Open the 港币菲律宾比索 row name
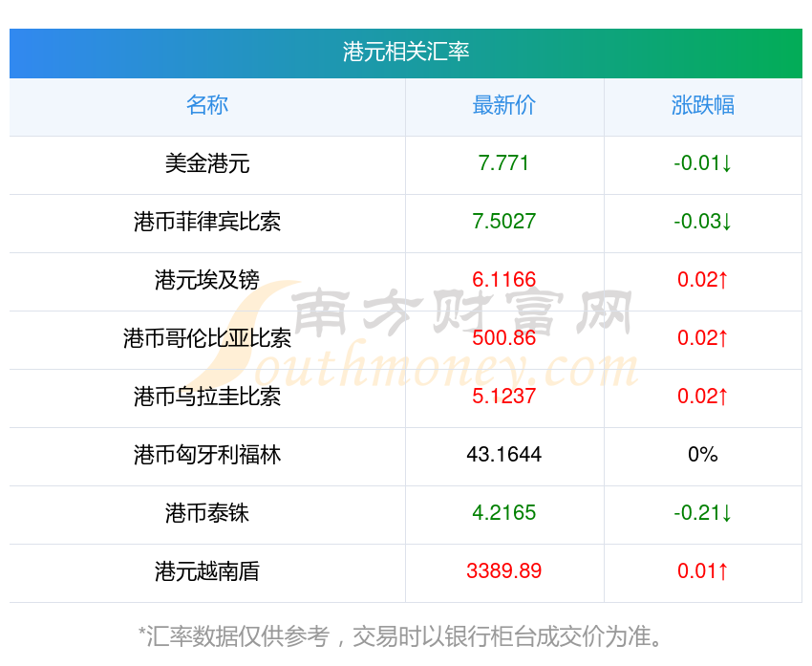The image size is (812, 666). coord(207,222)
